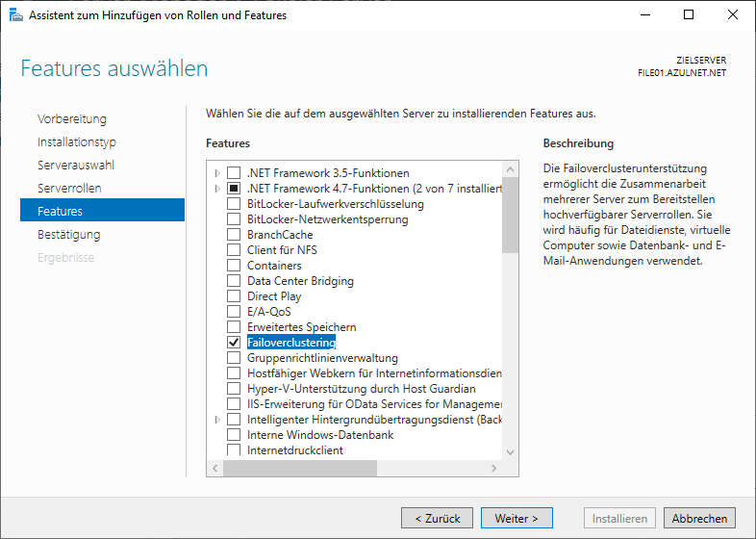Cancel wizard with Abbrechen button
Viewport: 756px width, 539px height.
point(699,518)
